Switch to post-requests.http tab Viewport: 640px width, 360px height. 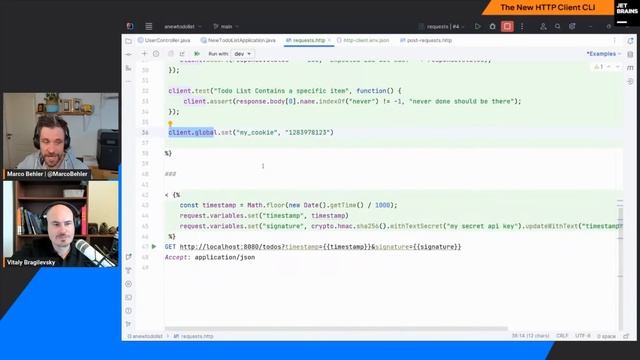pos(426,40)
